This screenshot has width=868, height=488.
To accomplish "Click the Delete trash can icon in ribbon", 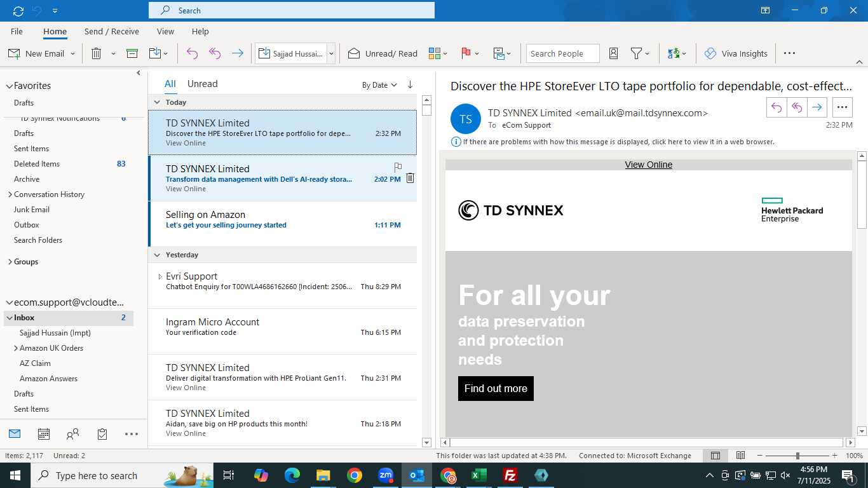I will tap(97, 53).
